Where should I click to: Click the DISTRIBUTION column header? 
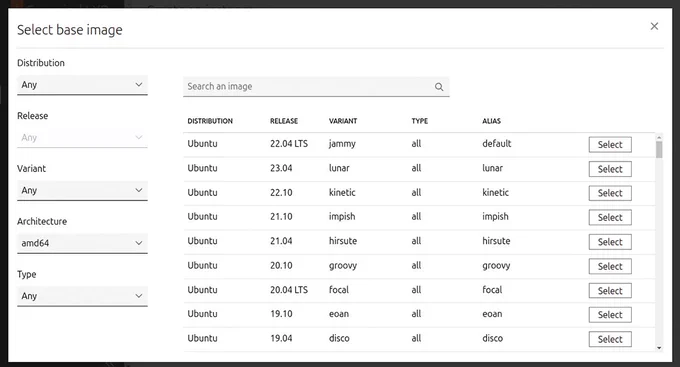(x=210, y=121)
